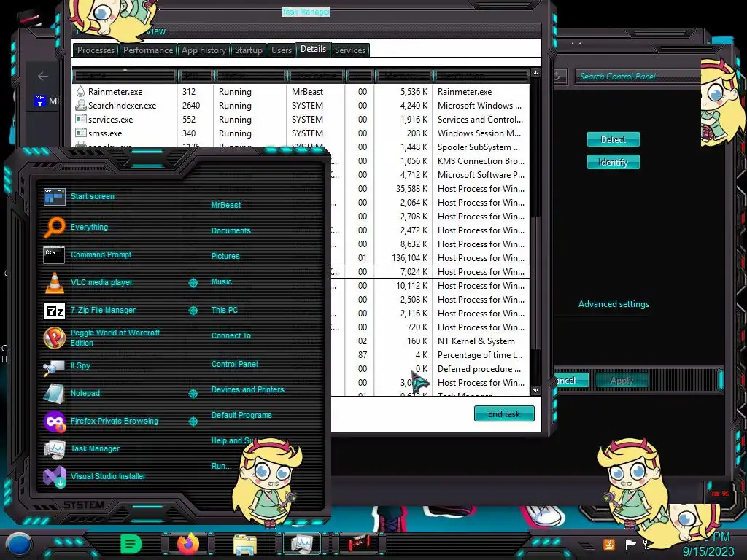This screenshot has width=747, height=560.
Task: Open Action Center flag tray icon
Action: coord(631,544)
